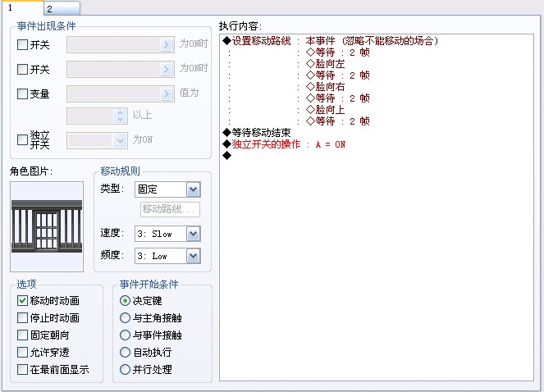Click the variable value number field
This screenshot has height=392, width=544.
[x=90, y=116]
